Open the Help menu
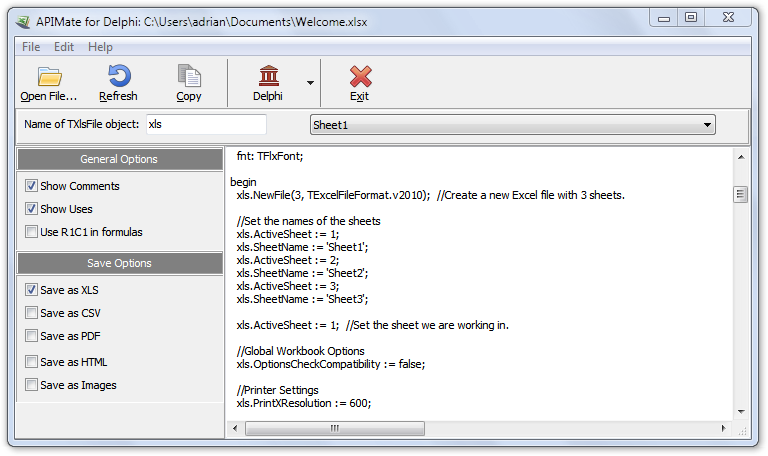Screen dimensions: 768x456 (x=100, y=47)
